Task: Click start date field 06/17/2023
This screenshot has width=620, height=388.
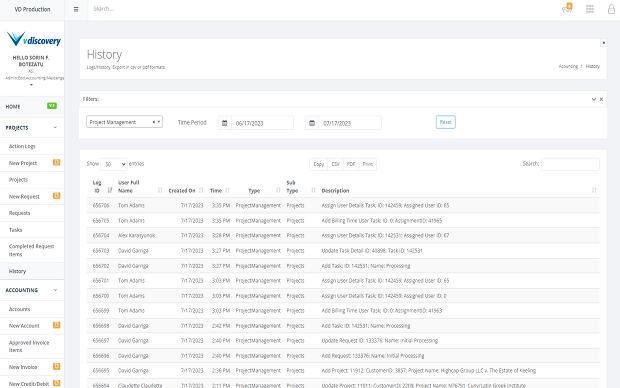Action: (x=262, y=123)
